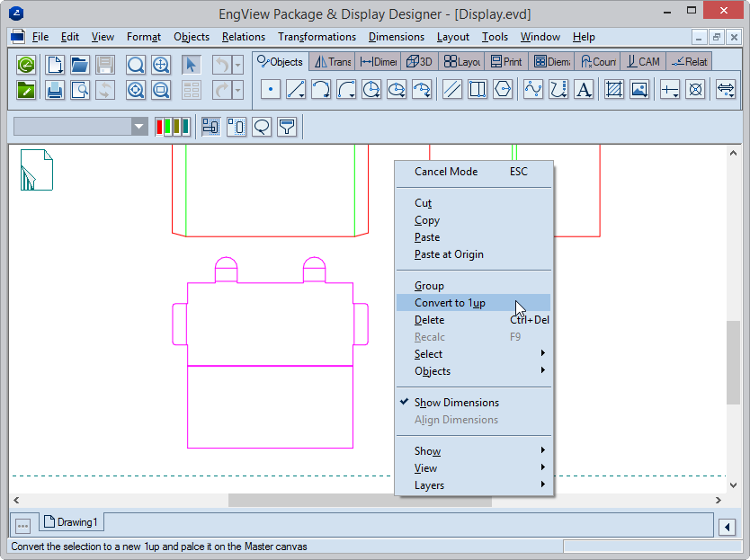The image size is (750, 560).
Task: Click the hatch fill tool icon
Action: click(x=614, y=89)
